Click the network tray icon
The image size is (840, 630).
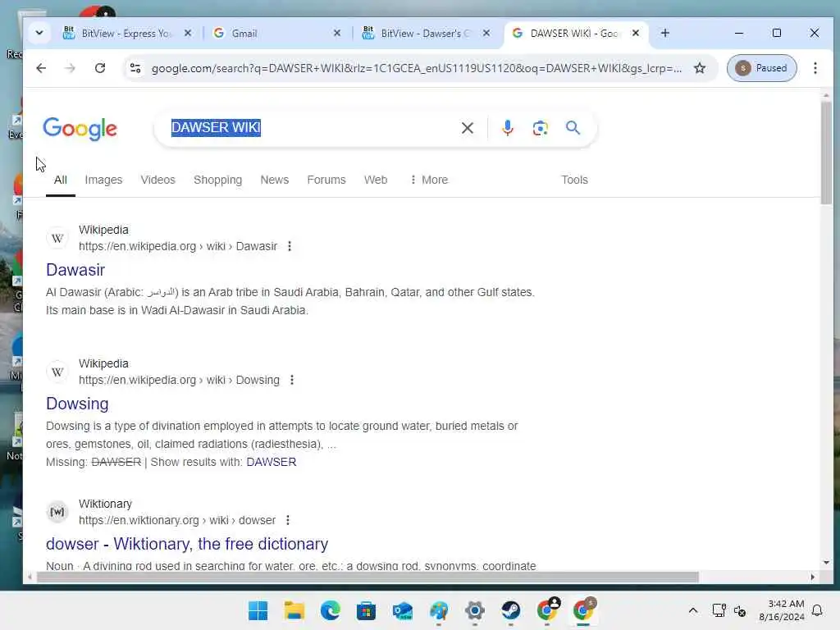click(x=719, y=610)
